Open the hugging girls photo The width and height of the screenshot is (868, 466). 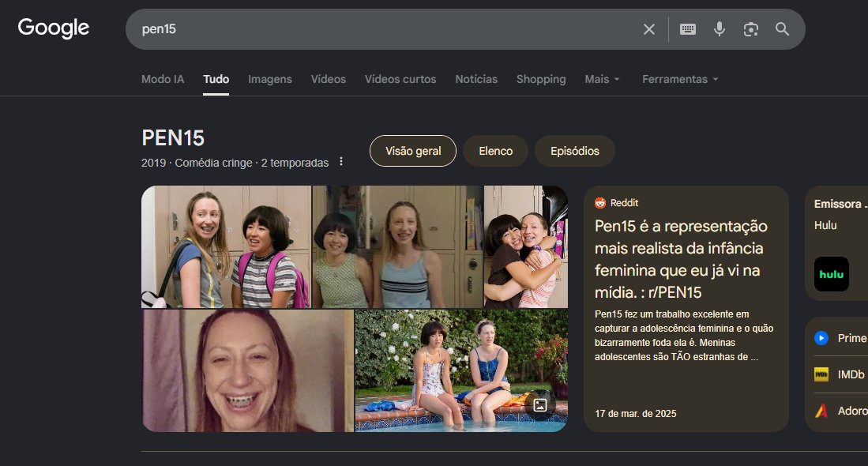click(x=526, y=247)
